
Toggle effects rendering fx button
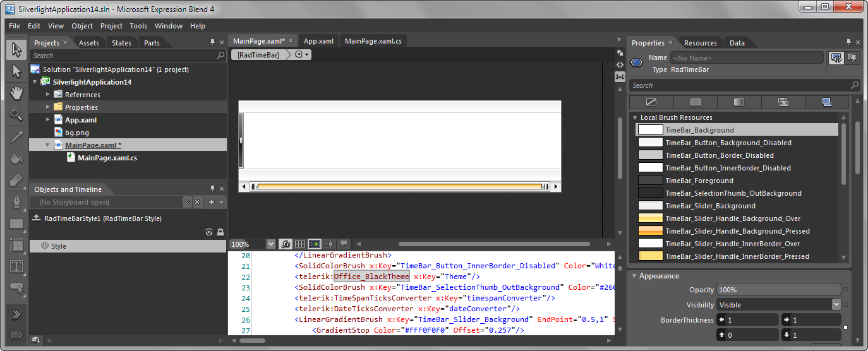[286, 244]
